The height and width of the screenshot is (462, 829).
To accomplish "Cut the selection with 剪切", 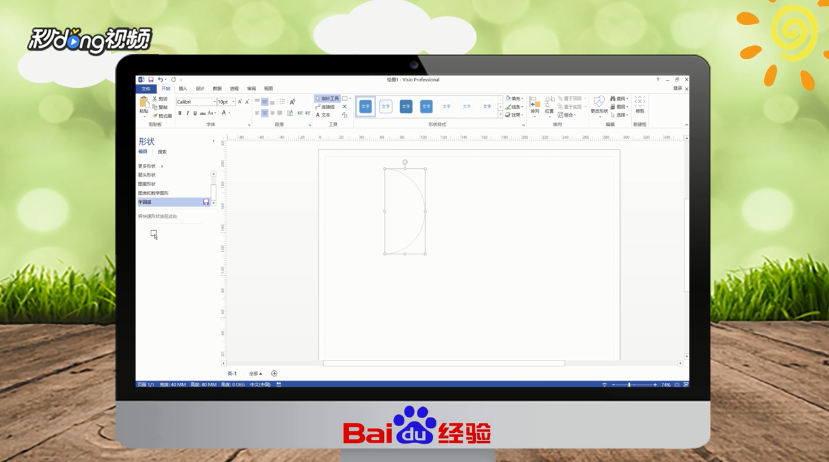I will coord(160,99).
